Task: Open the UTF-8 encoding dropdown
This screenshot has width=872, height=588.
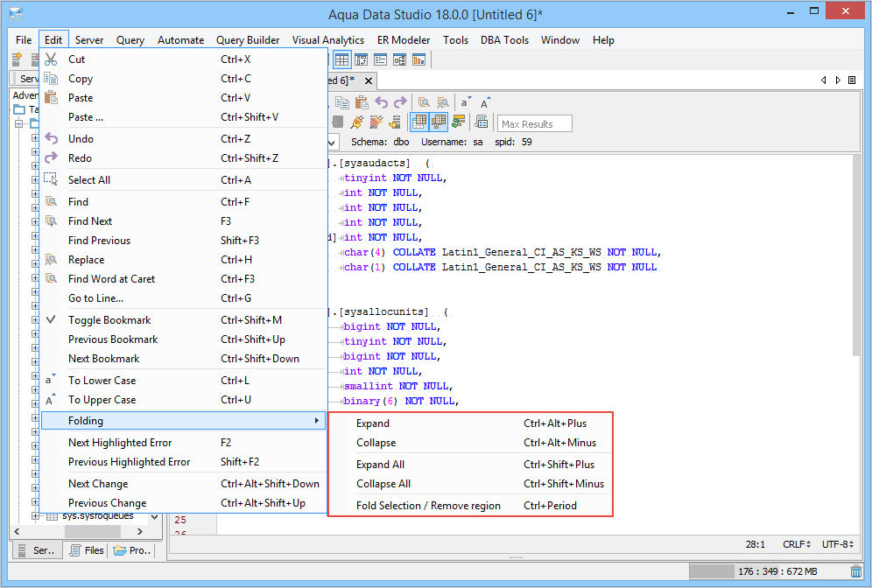Action: coord(840,544)
